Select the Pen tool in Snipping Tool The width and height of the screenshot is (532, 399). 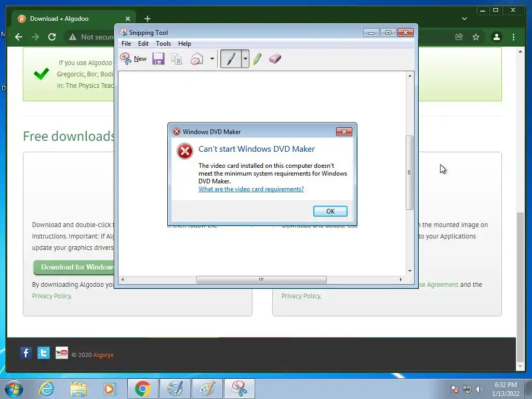click(231, 59)
